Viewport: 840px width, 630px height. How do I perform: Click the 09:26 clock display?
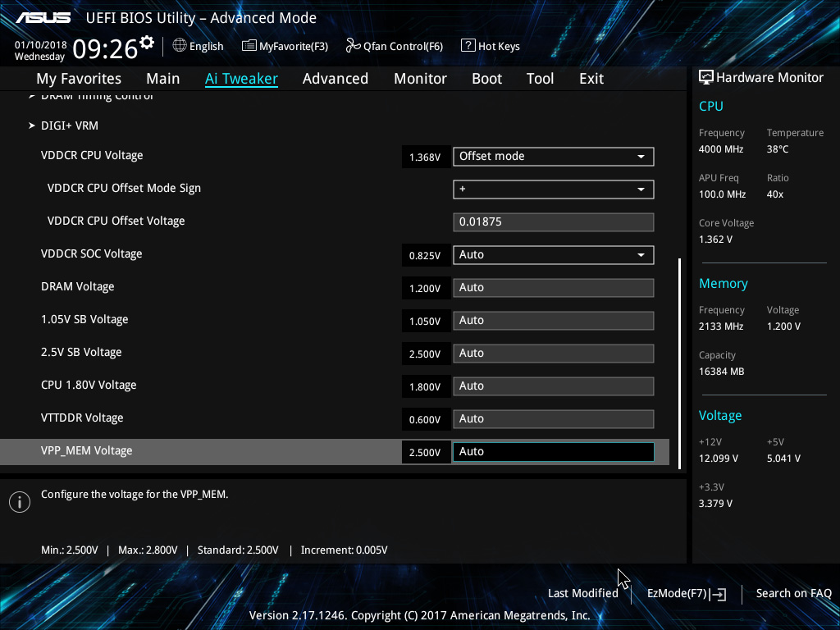(105, 49)
